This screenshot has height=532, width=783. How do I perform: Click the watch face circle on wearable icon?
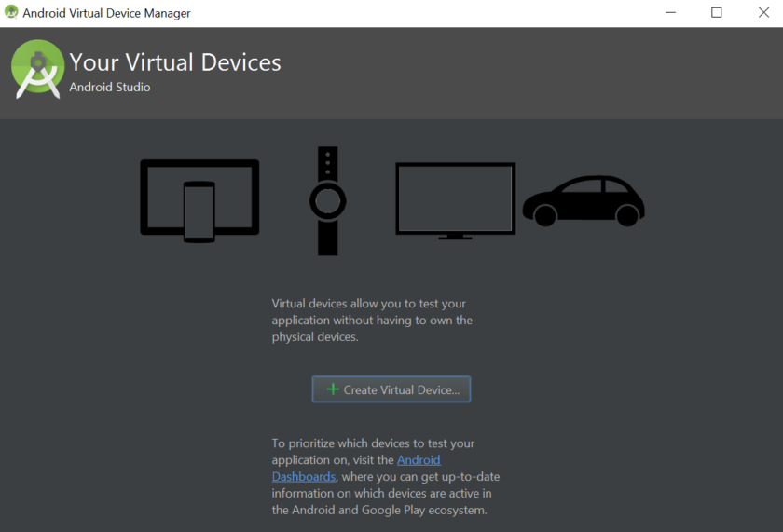tap(327, 199)
